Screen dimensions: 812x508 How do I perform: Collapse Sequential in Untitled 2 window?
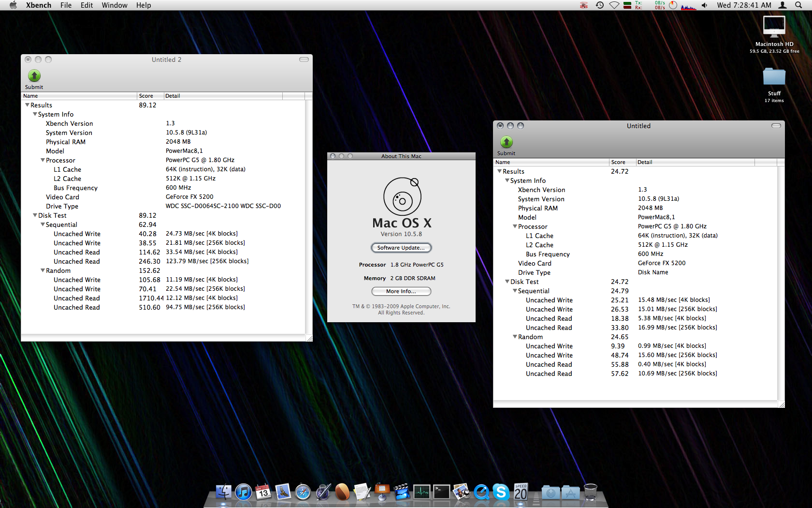[x=43, y=224]
